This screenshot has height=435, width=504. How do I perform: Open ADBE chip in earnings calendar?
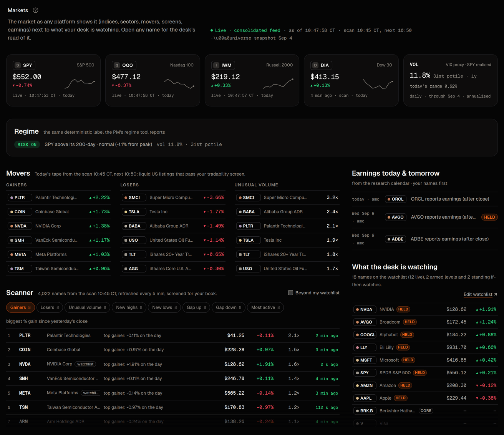click(396, 239)
